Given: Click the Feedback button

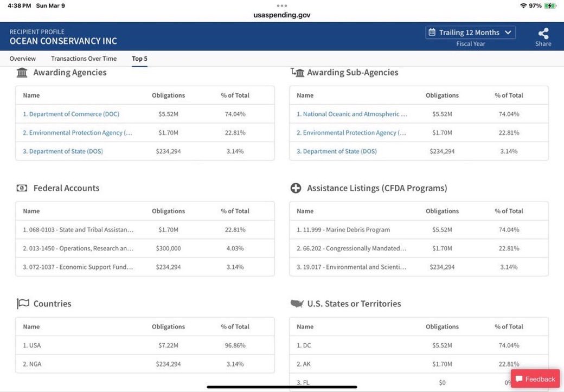Looking at the screenshot, I should (535, 379).
